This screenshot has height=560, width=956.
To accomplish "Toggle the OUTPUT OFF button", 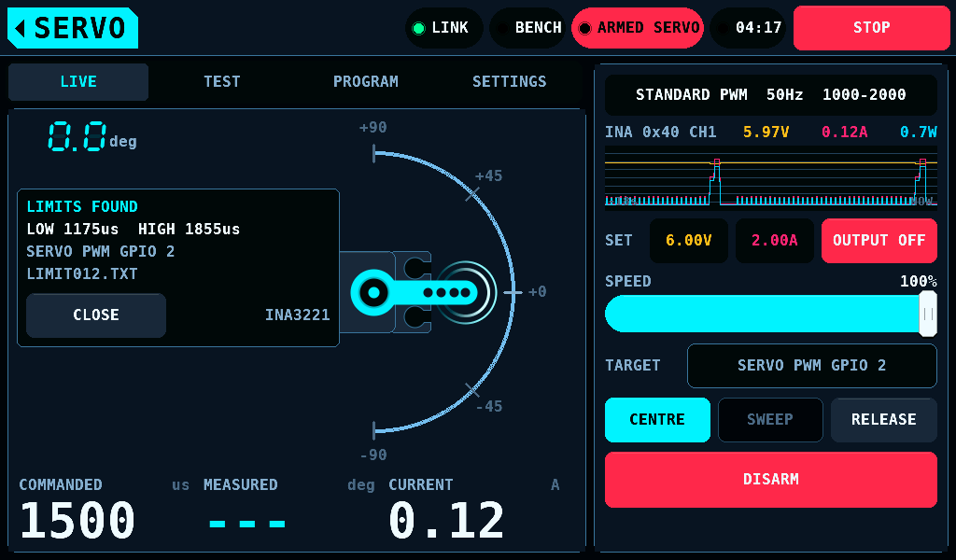I will tap(879, 241).
